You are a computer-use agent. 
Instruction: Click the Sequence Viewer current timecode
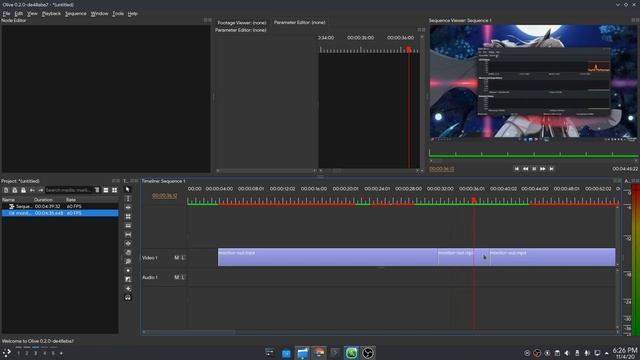442,169
